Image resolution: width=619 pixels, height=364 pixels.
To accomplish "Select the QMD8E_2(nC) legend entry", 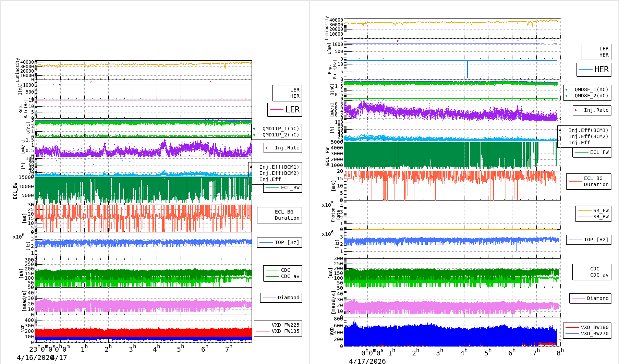I will click(591, 96).
